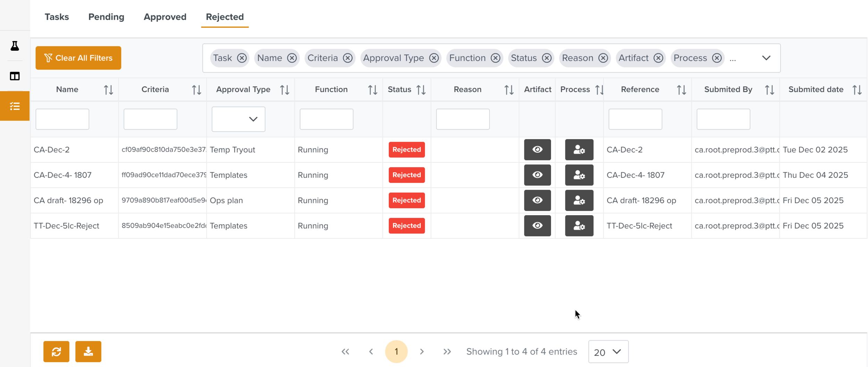The height and width of the screenshot is (367, 868).
Task: View artifact for the CA-Dec-2 row
Action: pyautogui.click(x=537, y=150)
